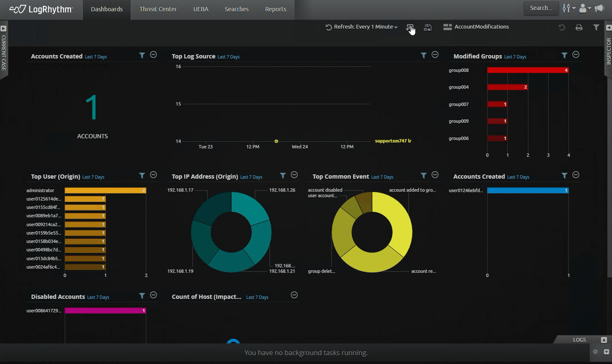This screenshot has width=612, height=364.
Task: Select the add widget icon next to Refresh
Action: tap(410, 27)
